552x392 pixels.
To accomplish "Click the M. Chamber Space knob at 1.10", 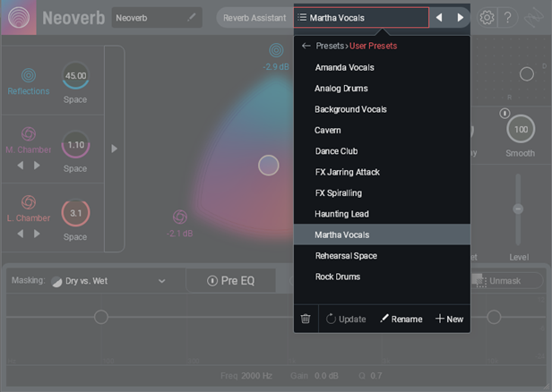I will tap(75, 144).
